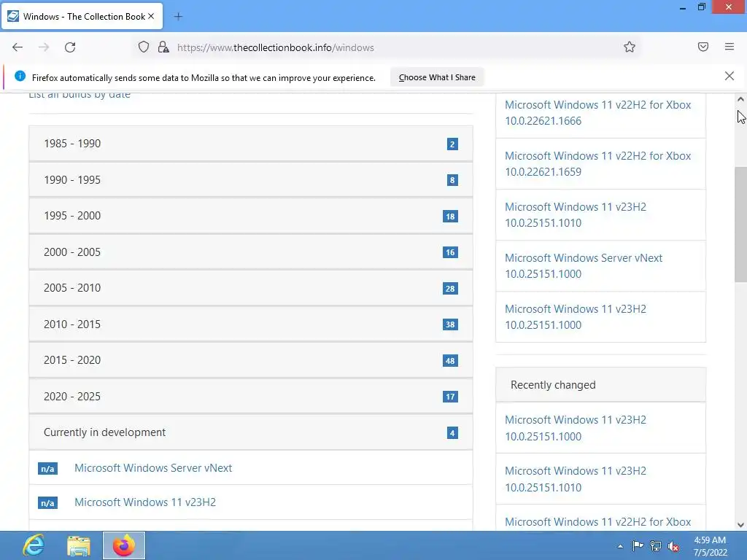Click the Recently changed panel heading
The height and width of the screenshot is (560, 747).
pos(601,385)
